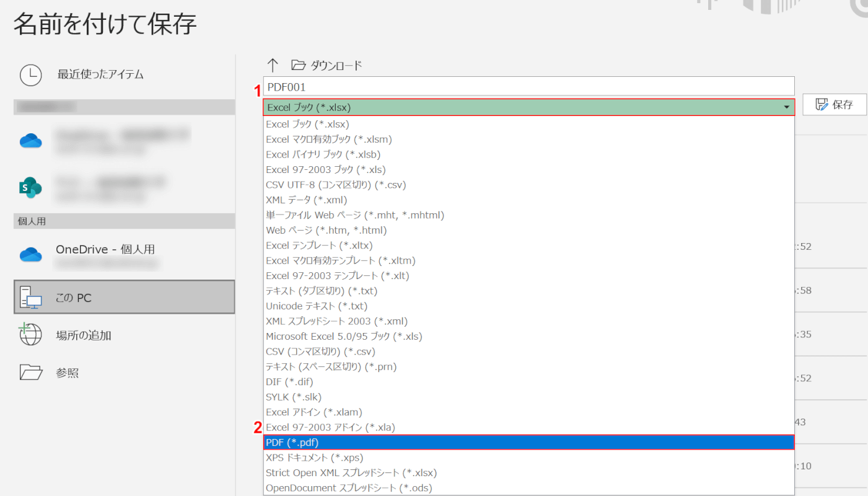Select CSV UTF-8 (コンマ区切り) (*.csv)
Image resolution: width=868 pixels, height=496 pixels.
[x=528, y=185]
